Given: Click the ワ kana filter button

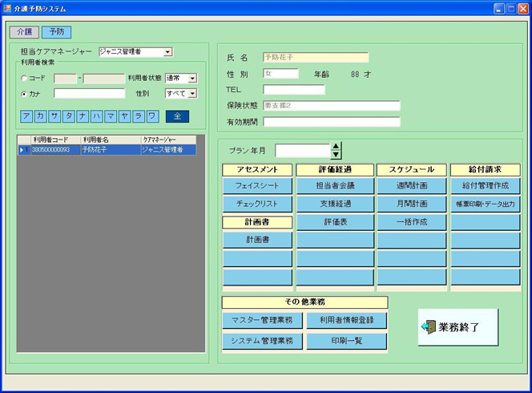Looking at the screenshot, I should pos(151,116).
